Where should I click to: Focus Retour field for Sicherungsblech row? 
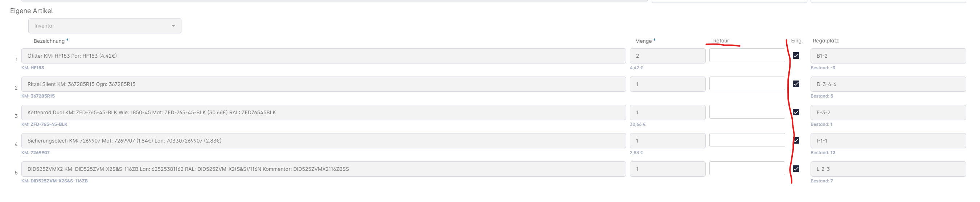coord(747,140)
